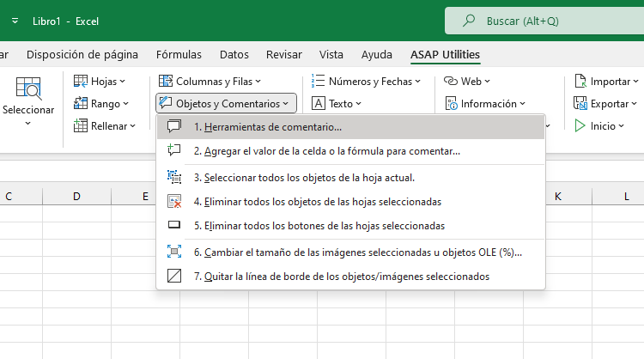The height and width of the screenshot is (359, 644).
Task: Click the Números y Fechas list icon
Action: pos(319,82)
